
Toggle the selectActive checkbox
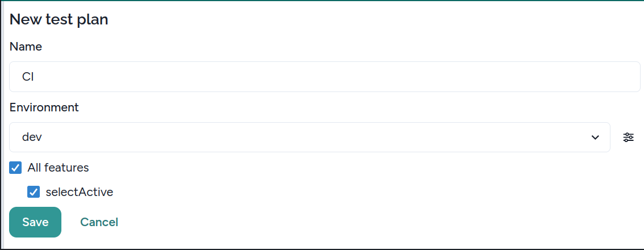pos(34,192)
